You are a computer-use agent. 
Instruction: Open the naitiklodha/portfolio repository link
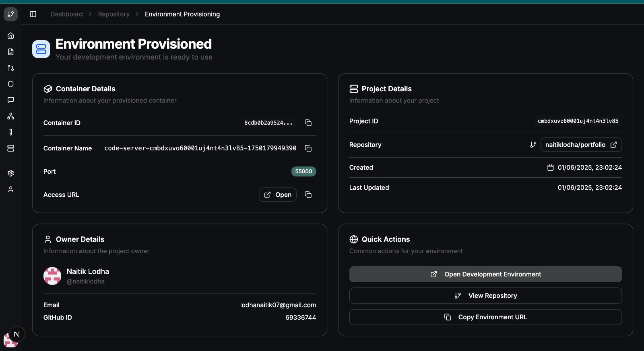tap(581, 145)
